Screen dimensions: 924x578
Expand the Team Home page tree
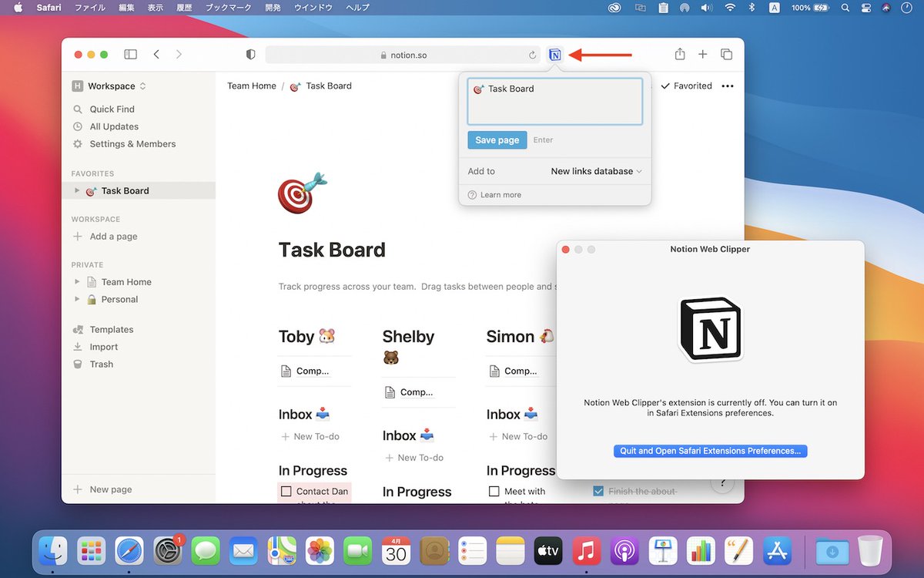point(77,282)
